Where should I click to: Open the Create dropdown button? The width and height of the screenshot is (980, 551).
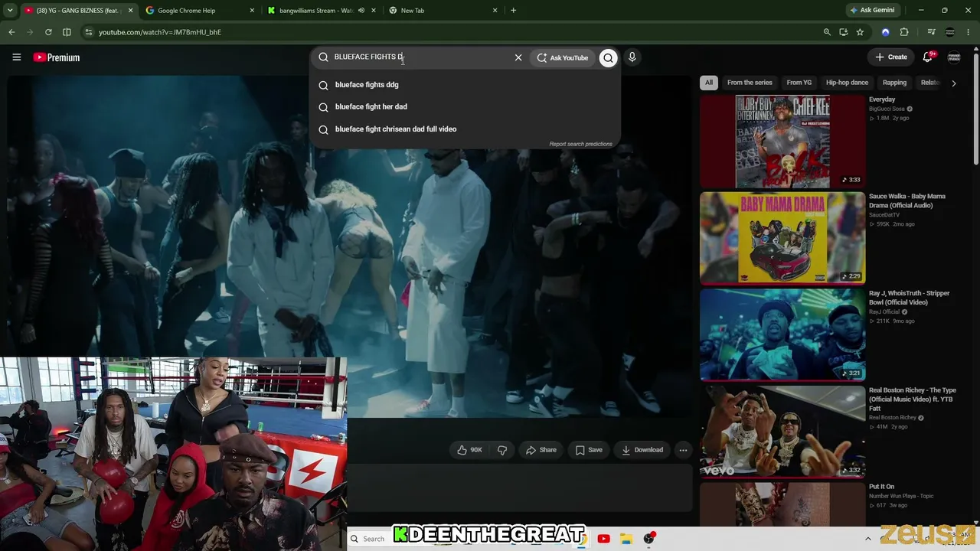click(891, 57)
